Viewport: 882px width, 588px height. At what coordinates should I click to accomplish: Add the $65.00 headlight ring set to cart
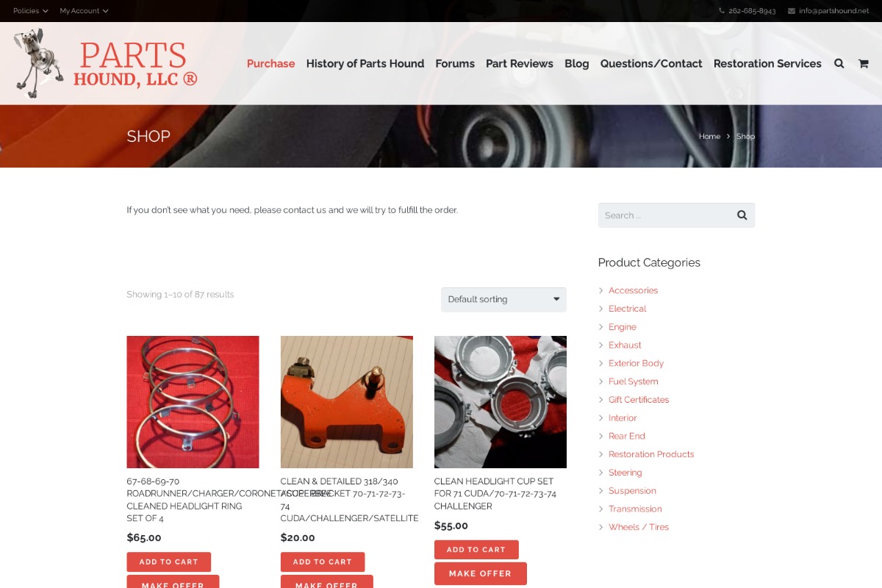[169, 562]
